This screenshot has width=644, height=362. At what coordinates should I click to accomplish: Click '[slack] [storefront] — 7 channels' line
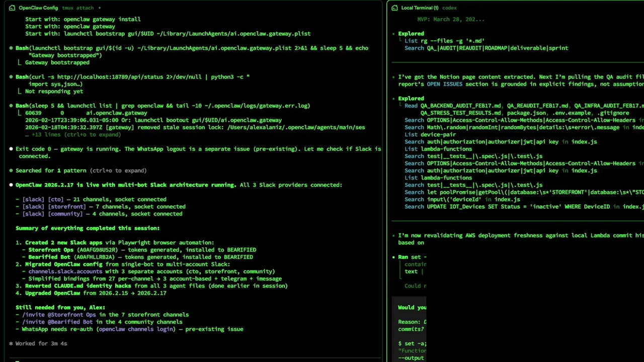(x=100, y=207)
